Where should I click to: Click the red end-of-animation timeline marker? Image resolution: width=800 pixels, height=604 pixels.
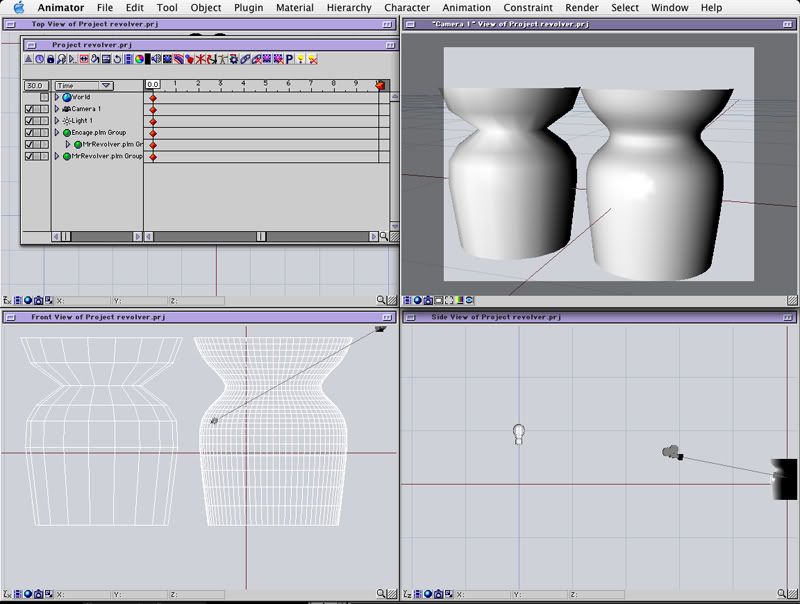coord(380,86)
